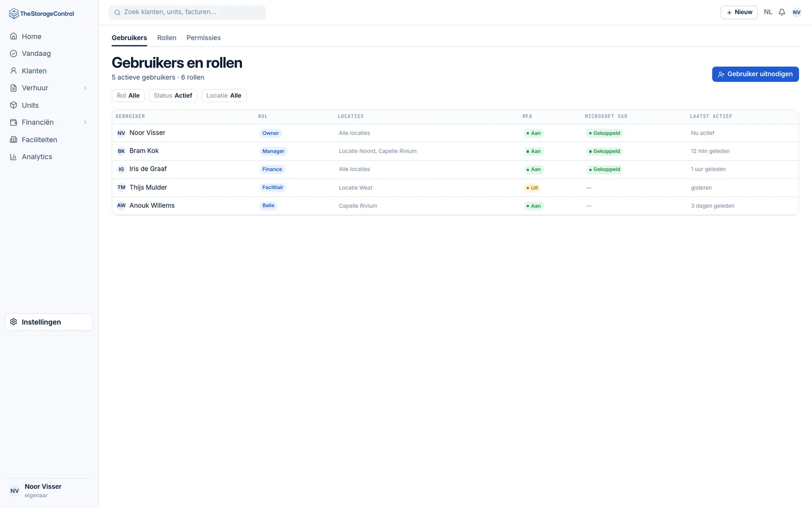Click TheStorageControl logo
The image size is (812, 508).
click(x=42, y=14)
